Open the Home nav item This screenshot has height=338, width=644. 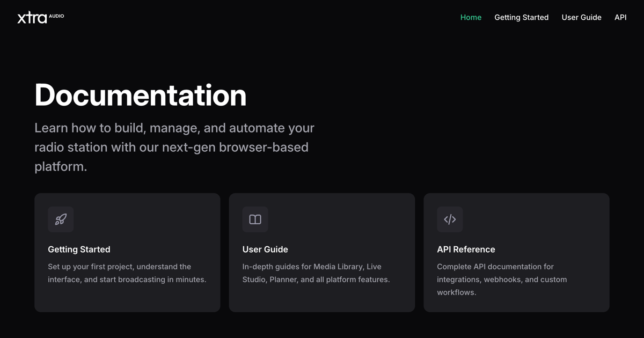point(471,17)
